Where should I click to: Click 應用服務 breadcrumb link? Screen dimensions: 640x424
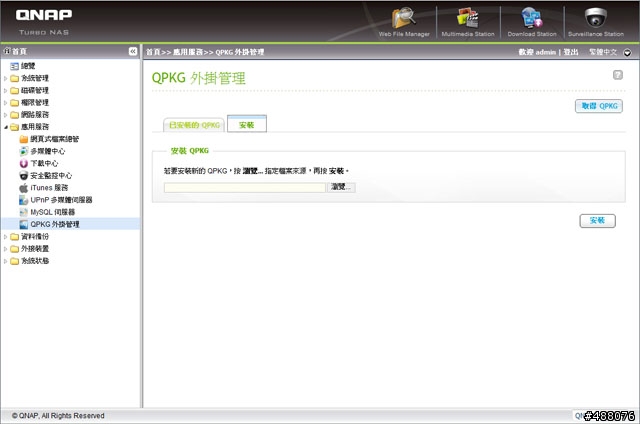[x=188, y=52]
